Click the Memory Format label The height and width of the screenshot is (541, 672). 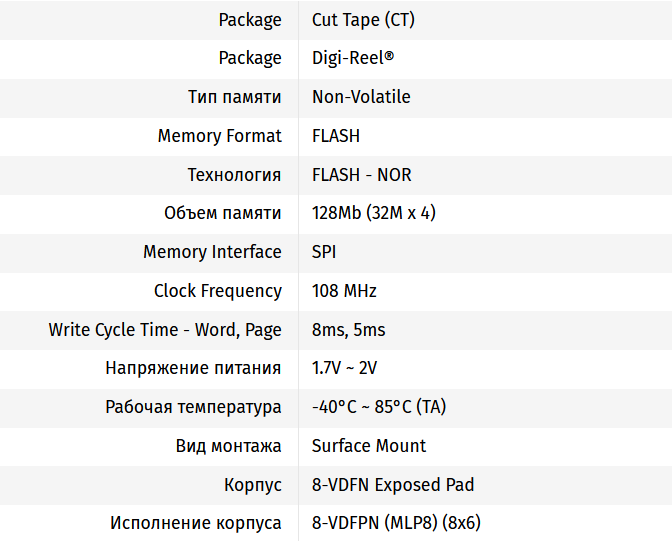click(x=219, y=136)
